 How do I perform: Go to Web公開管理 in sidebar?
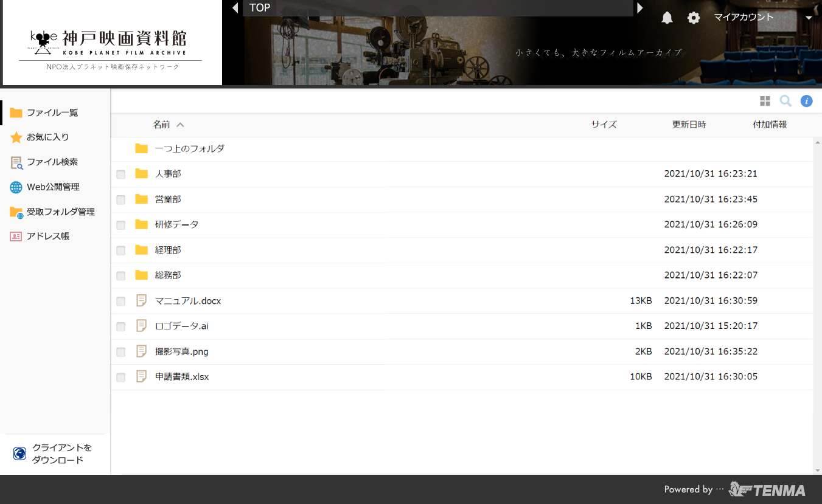[x=53, y=187]
